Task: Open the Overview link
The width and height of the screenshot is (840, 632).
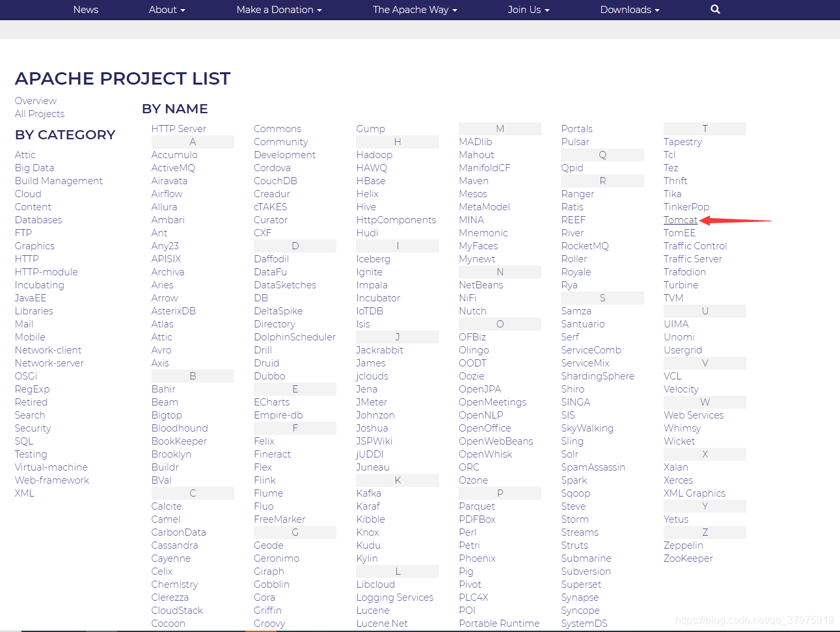Action: point(36,101)
